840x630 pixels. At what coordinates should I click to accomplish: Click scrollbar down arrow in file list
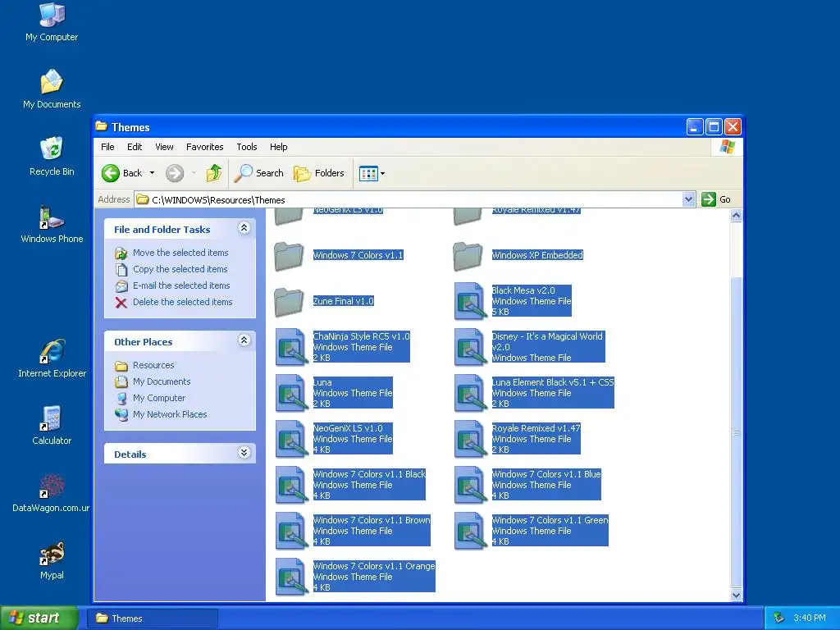[x=736, y=595]
